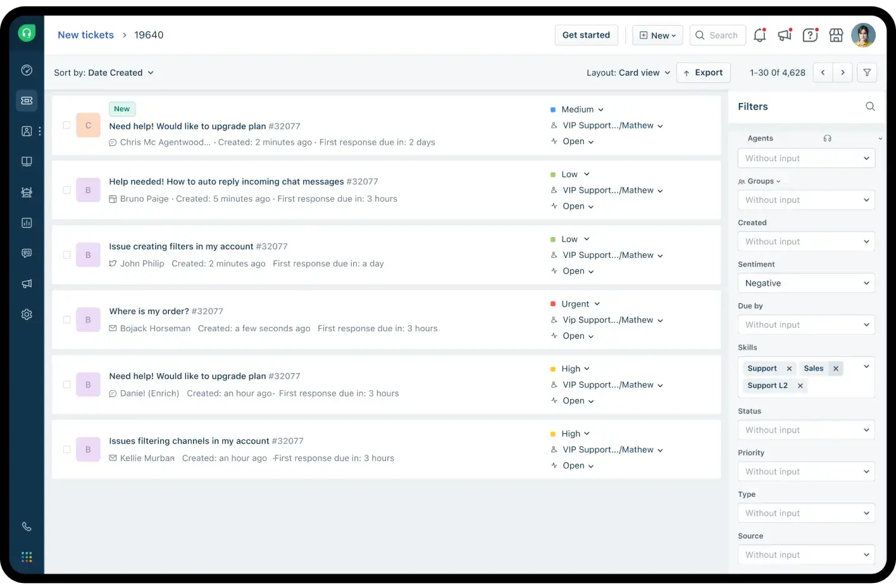Open the bot/automation icon in sidebar

coord(27,192)
